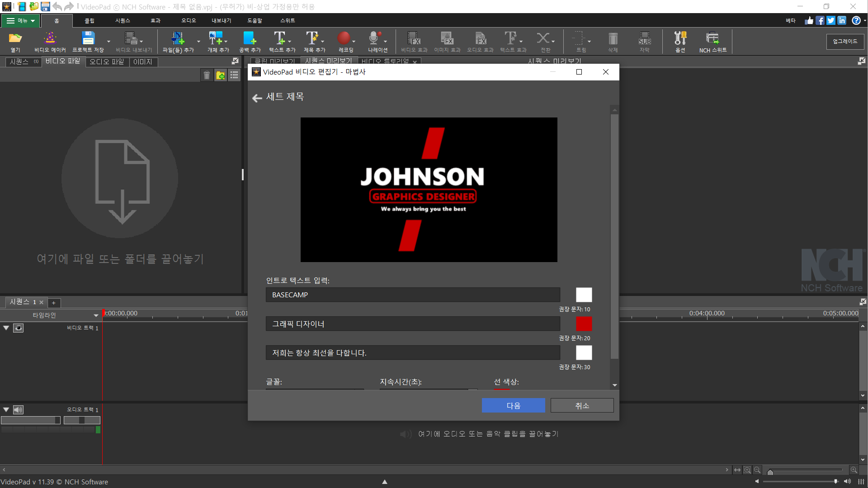868x488 pixels.
Task: Mute 오디오 트랙 1 speaker toggle
Action: (x=18, y=410)
